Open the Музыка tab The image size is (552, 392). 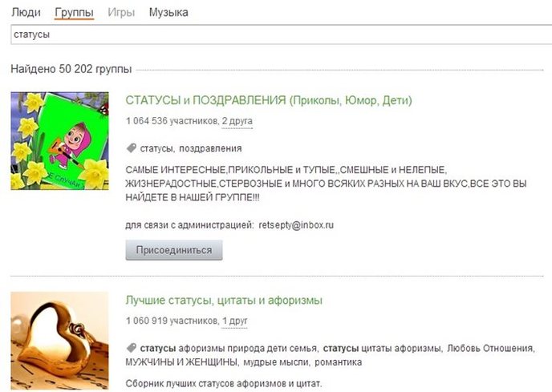point(168,12)
